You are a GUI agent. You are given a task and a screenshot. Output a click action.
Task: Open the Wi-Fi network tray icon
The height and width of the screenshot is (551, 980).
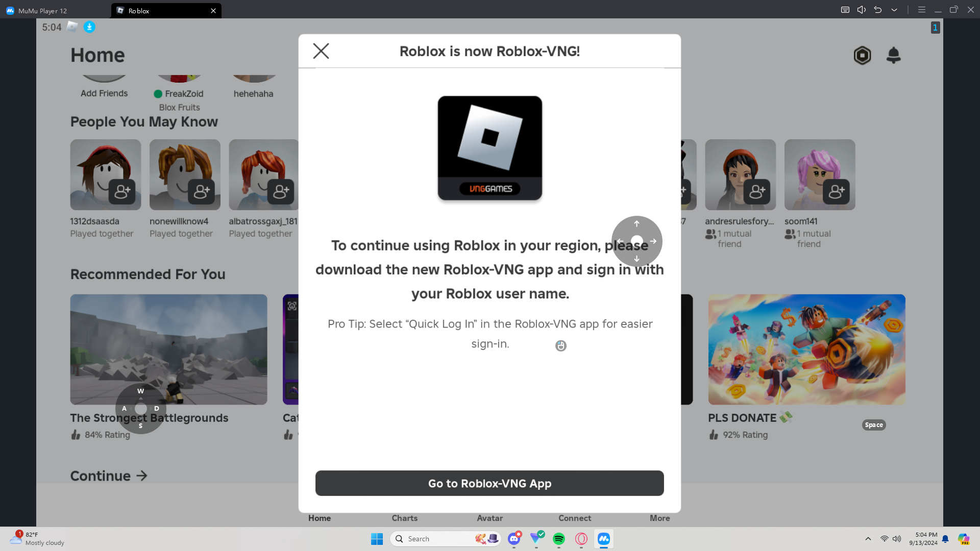coord(885,539)
